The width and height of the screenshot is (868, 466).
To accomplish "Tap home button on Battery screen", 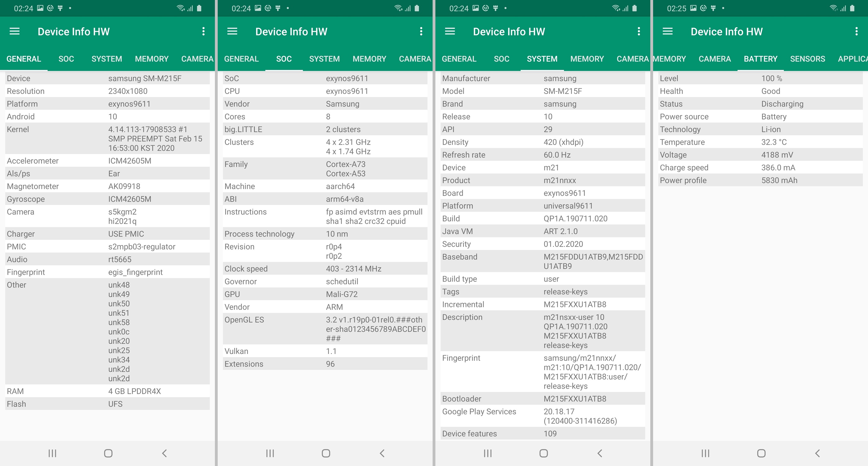I will coord(761,453).
